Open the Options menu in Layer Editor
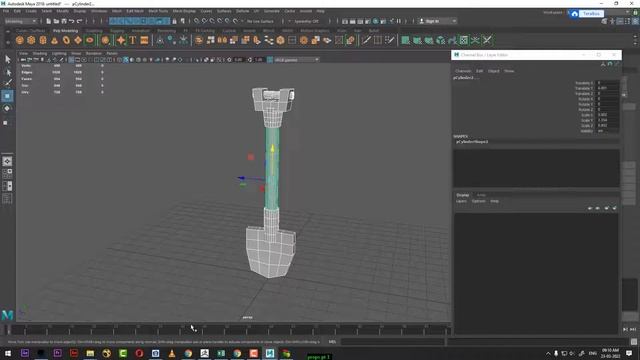This screenshot has height=360, width=640. click(478, 201)
